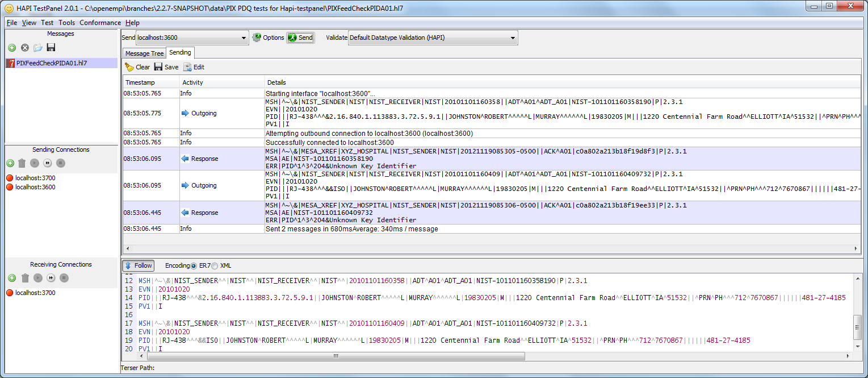Open the Test menu

[47, 23]
